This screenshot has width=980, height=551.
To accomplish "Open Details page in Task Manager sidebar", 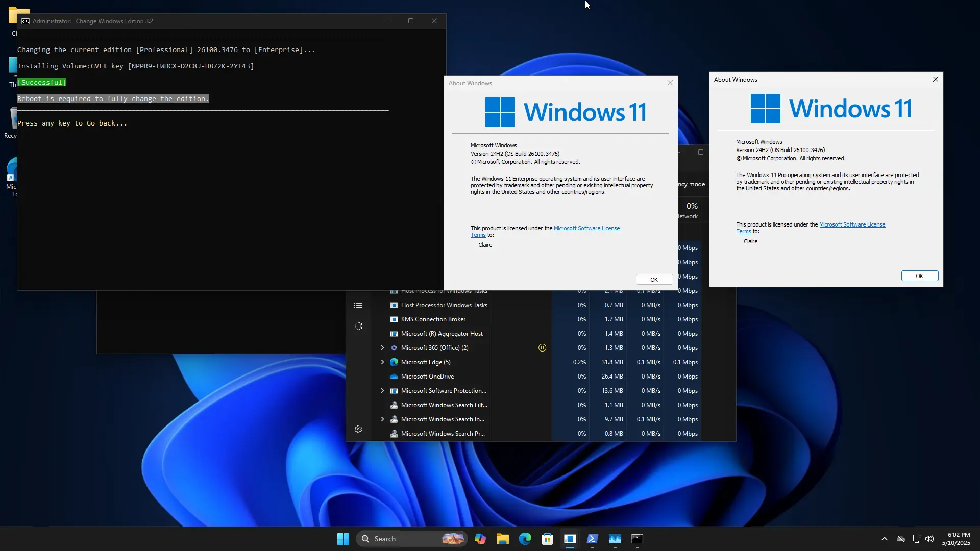I will (x=358, y=306).
